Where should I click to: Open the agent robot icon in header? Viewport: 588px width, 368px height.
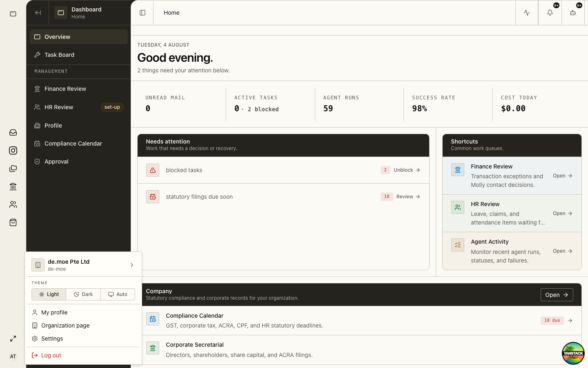coord(573,13)
